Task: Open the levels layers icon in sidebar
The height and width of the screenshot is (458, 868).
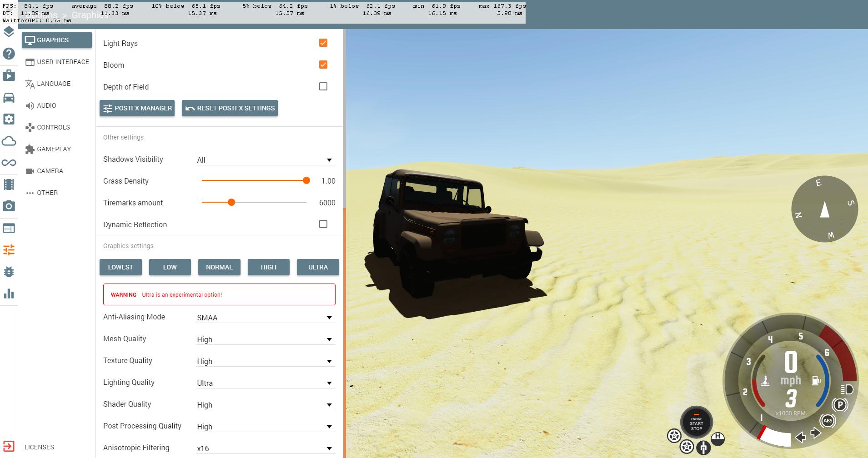Action: (9, 32)
